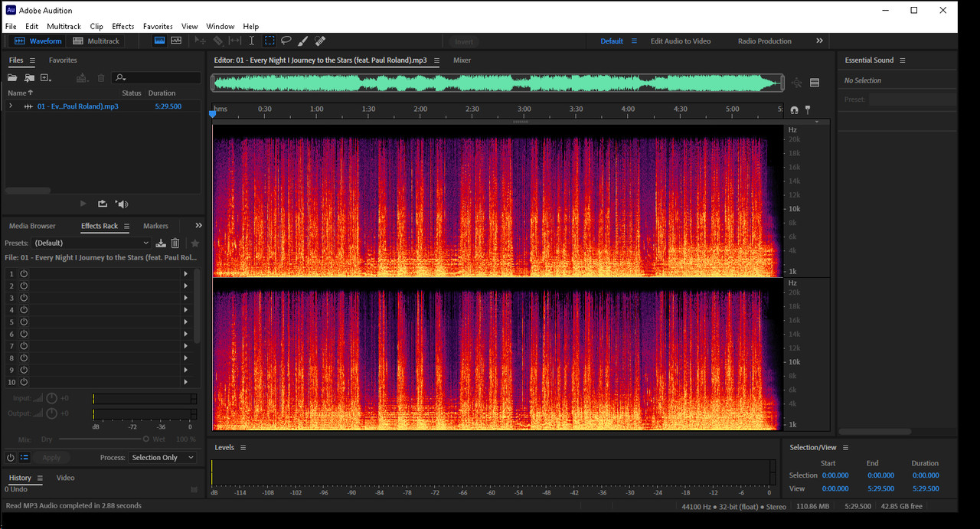Viewport: 980px width, 529px height.
Task: Click the effects rack Input gain knob
Action: pyautogui.click(x=52, y=398)
